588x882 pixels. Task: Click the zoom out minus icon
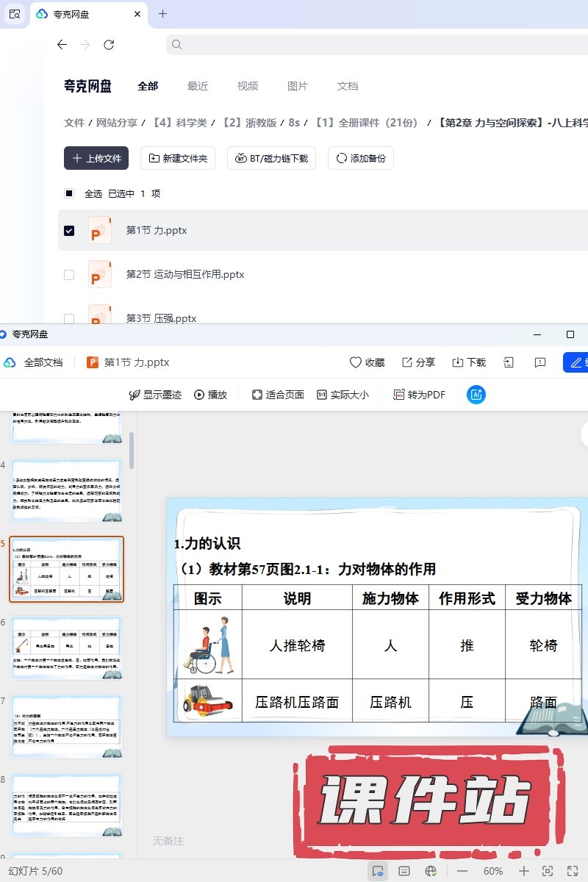pos(462,871)
